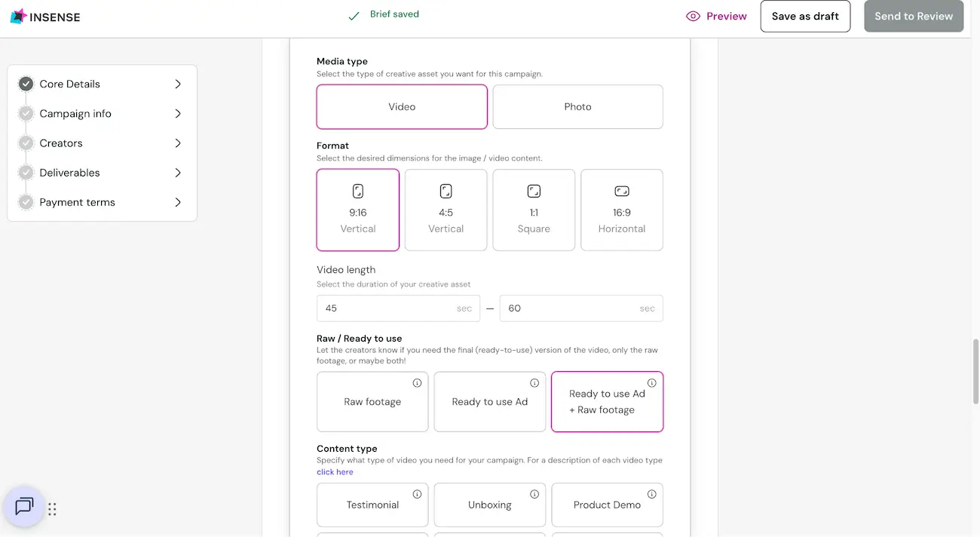Click info icon on Raw footage card

(x=417, y=383)
